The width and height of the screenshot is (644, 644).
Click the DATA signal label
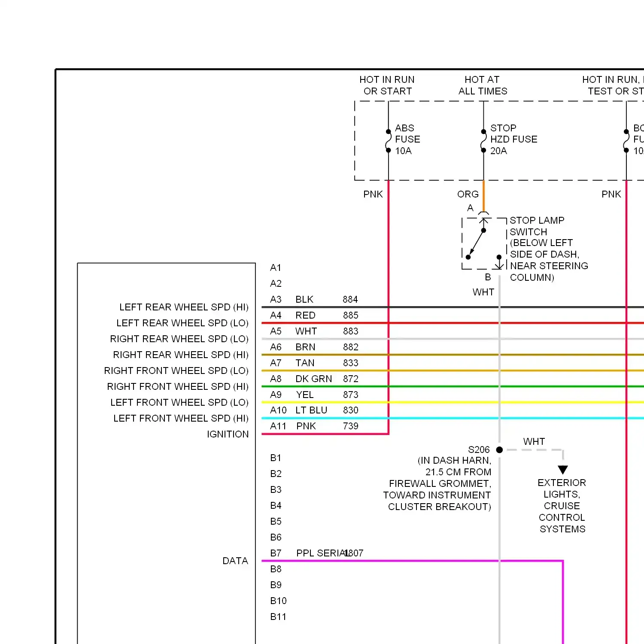click(235, 561)
